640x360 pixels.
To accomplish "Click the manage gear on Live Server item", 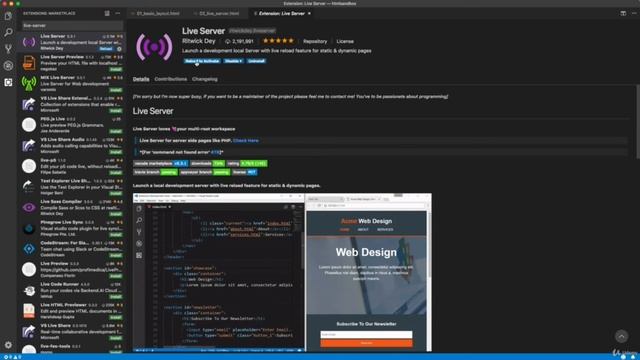I will point(119,49).
